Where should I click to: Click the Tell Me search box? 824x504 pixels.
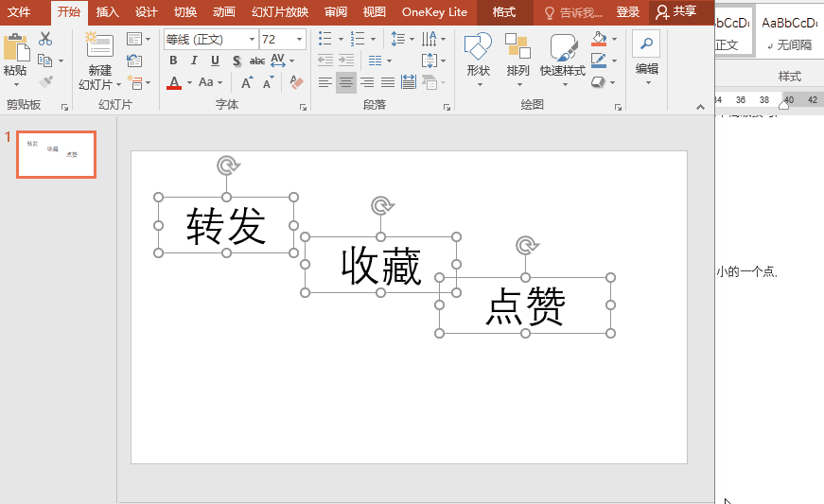[572, 12]
